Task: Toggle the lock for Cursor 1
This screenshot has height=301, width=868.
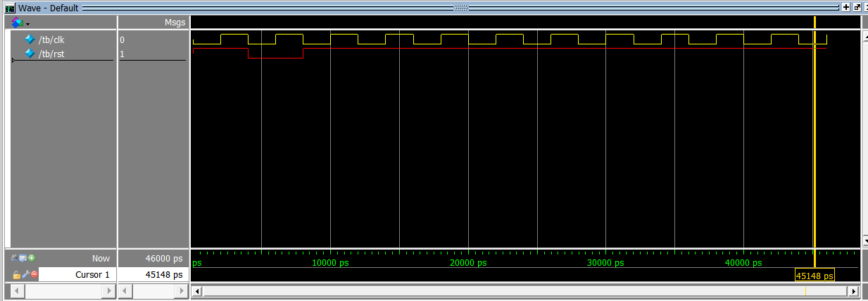Action: pyautogui.click(x=16, y=274)
